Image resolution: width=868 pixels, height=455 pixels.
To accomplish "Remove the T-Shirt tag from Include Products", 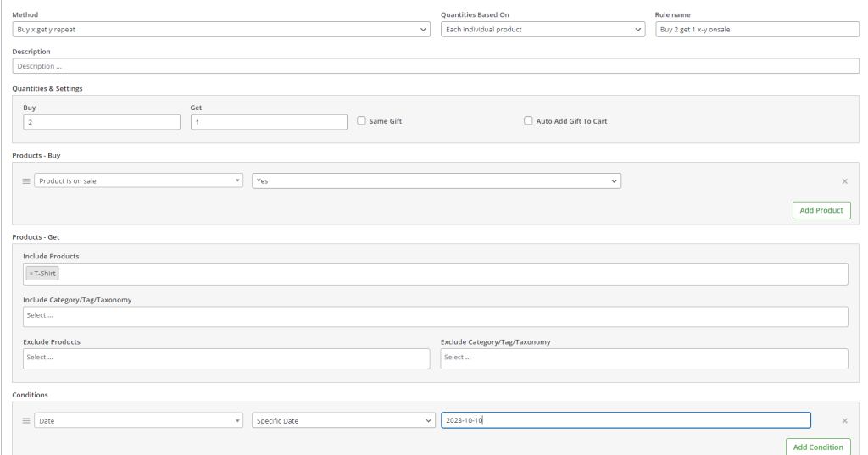I will click(31, 274).
